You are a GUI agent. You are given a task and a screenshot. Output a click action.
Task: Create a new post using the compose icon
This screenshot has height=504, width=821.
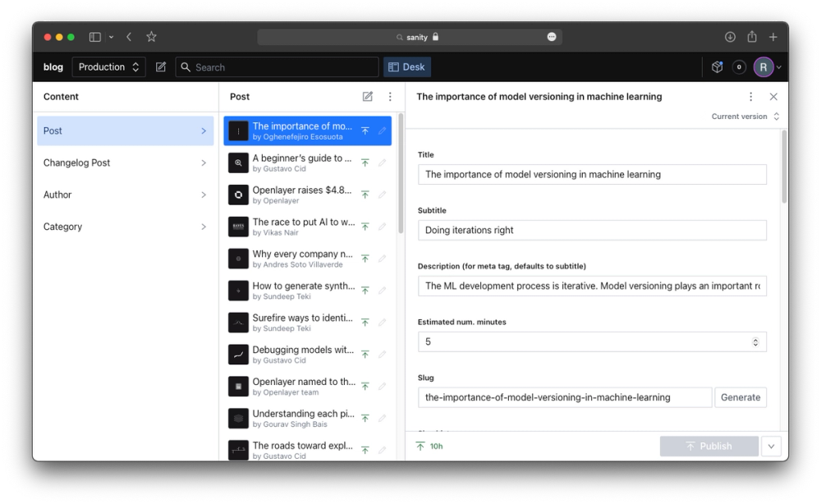click(x=368, y=96)
